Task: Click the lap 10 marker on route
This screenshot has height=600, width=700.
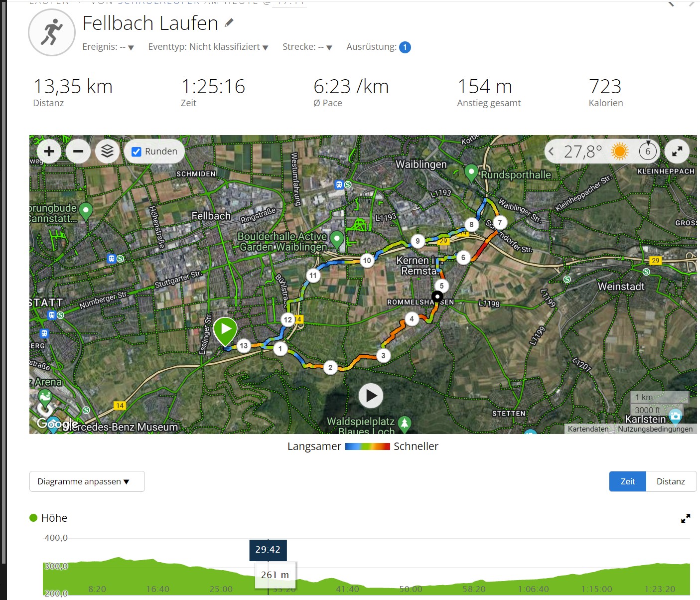Action: (x=367, y=260)
